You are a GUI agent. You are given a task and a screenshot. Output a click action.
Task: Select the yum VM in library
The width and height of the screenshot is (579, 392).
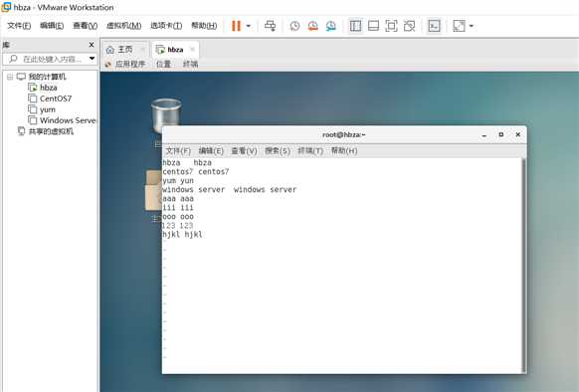click(48, 109)
